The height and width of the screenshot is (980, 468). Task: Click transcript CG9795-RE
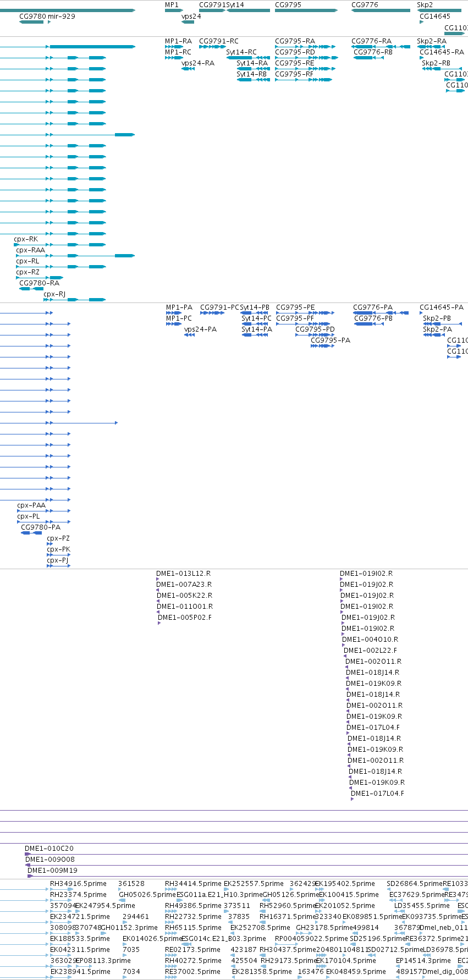tap(295, 63)
